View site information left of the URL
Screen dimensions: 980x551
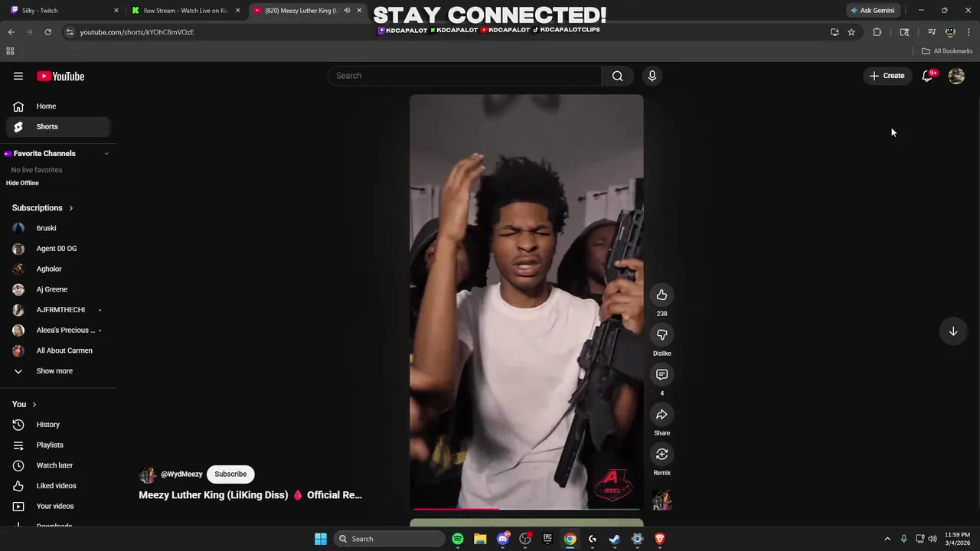pyautogui.click(x=70, y=32)
